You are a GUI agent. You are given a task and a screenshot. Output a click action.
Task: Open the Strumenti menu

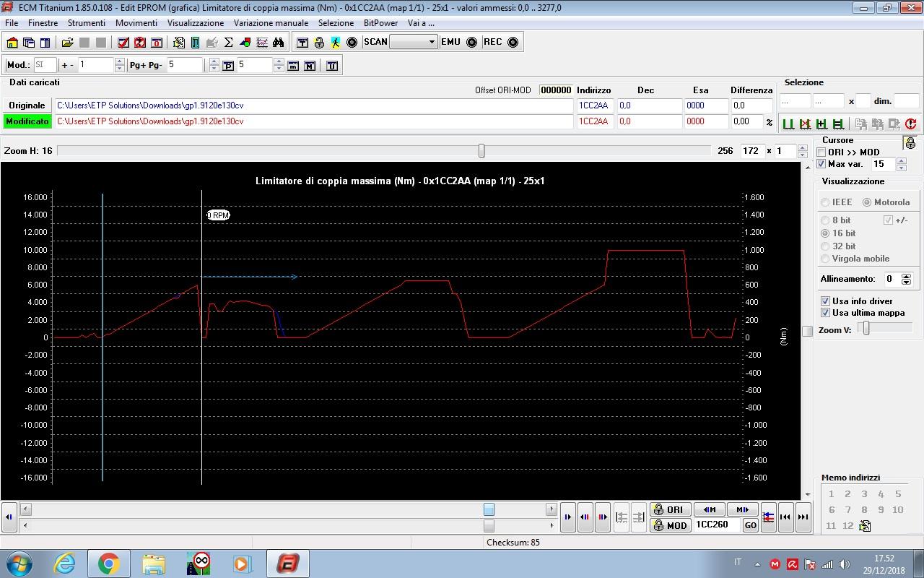click(x=86, y=23)
